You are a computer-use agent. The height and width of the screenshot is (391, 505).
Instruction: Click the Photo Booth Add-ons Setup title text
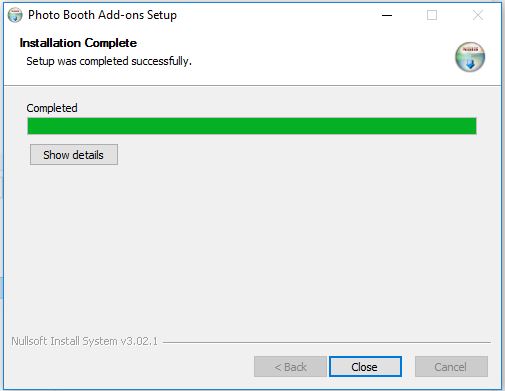[102, 15]
